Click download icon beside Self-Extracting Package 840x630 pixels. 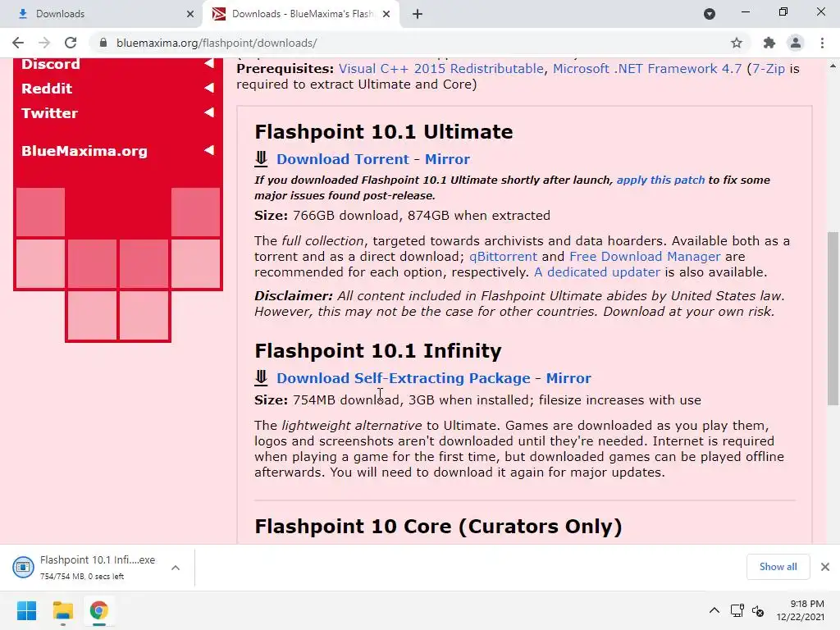click(261, 377)
